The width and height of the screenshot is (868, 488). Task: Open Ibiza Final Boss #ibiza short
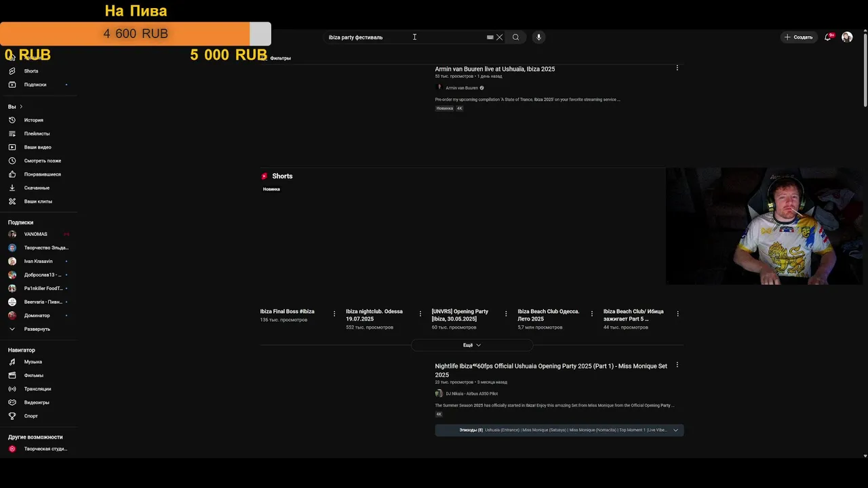[x=288, y=312]
